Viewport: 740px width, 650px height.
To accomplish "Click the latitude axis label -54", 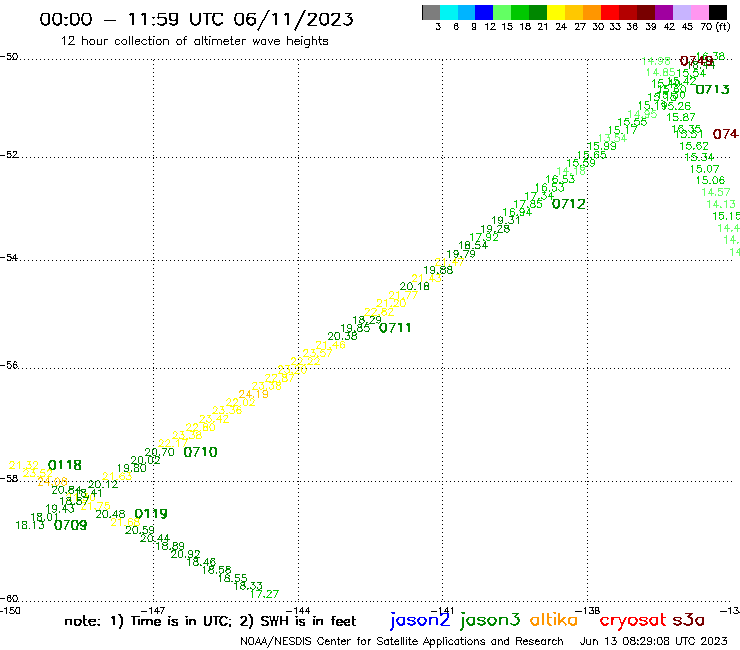I will (x=9, y=258).
